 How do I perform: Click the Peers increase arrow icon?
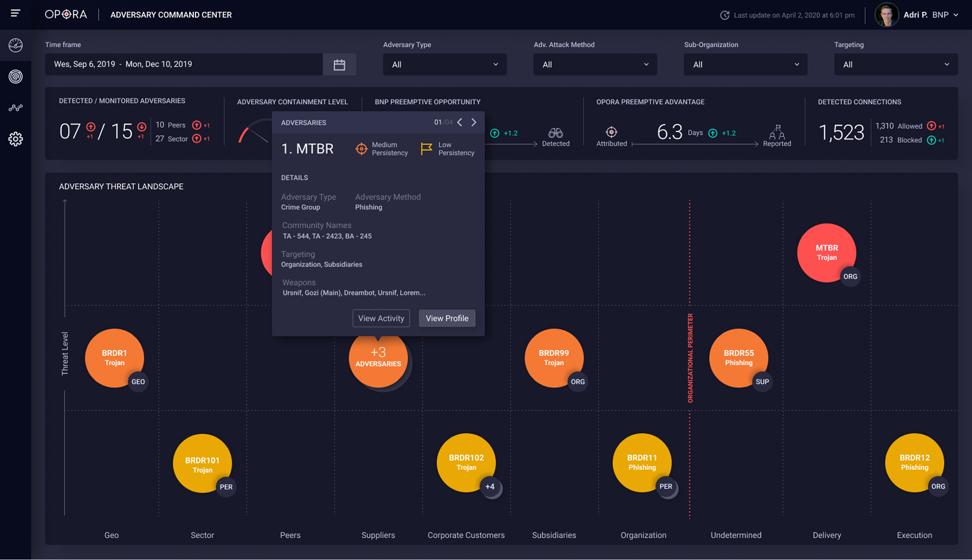[x=197, y=125]
